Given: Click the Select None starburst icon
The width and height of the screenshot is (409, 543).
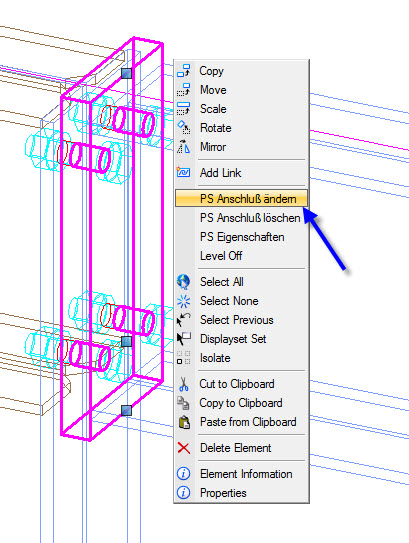Looking at the screenshot, I should (183, 301).
